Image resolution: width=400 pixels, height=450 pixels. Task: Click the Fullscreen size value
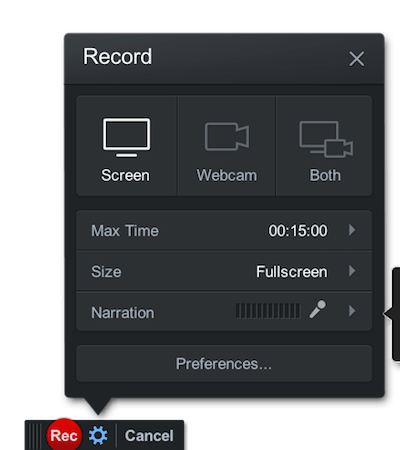click(x=292, y=272)
